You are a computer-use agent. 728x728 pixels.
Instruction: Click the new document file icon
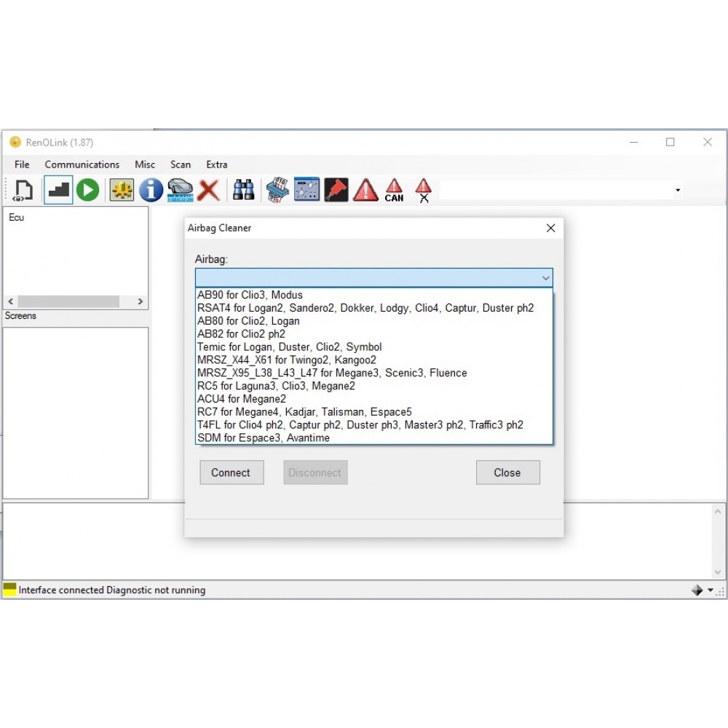pos(23,191)
